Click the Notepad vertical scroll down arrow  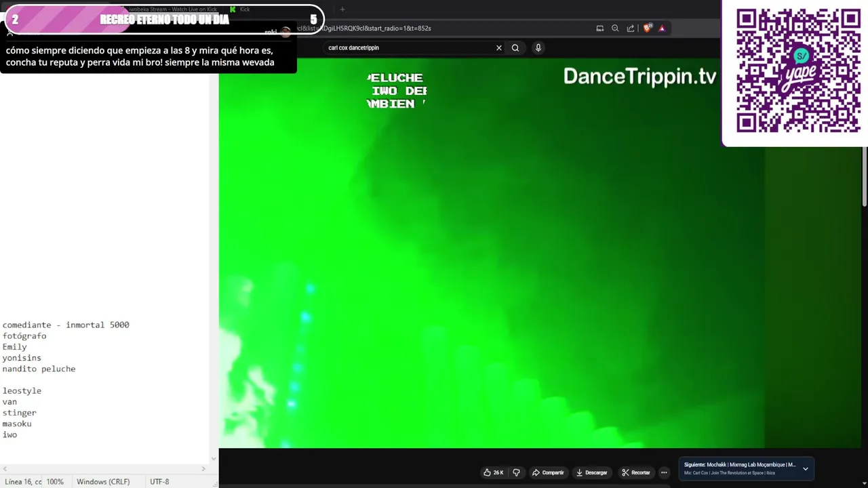pyautogui.click(x=214, y=459)
